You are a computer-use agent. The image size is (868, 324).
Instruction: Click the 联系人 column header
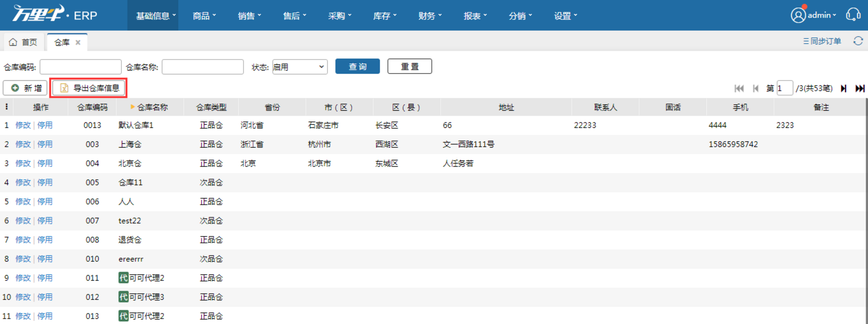click(606, 107)
